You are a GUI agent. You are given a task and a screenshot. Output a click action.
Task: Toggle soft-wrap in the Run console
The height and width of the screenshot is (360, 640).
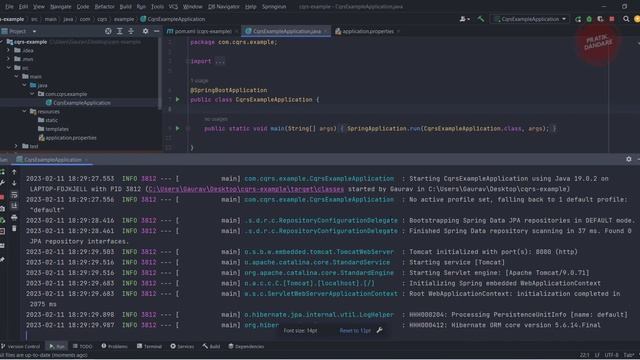[14, 195]
